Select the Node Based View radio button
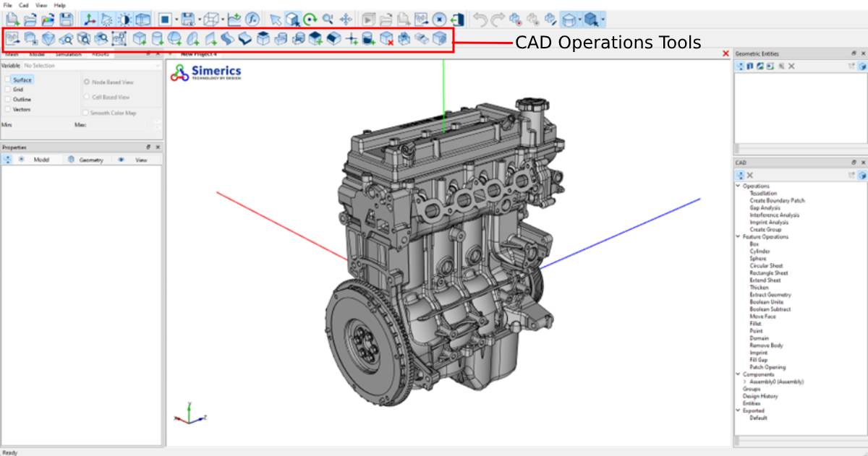 click(87, 82)
